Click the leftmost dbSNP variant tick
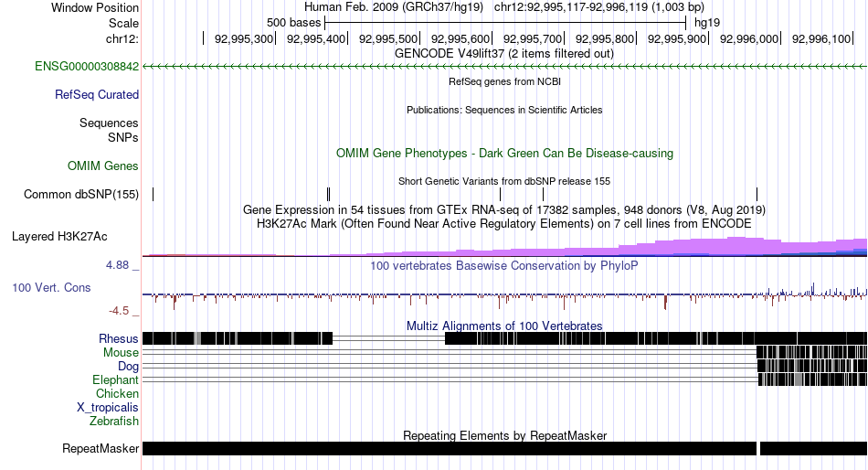Viewport: 868px width, 470px height. coord(153,195)
